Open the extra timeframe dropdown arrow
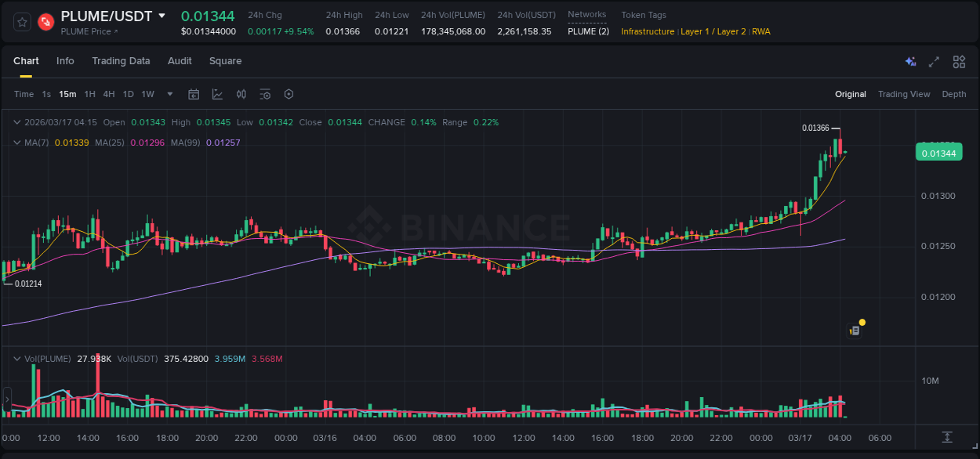 (169, 94)
